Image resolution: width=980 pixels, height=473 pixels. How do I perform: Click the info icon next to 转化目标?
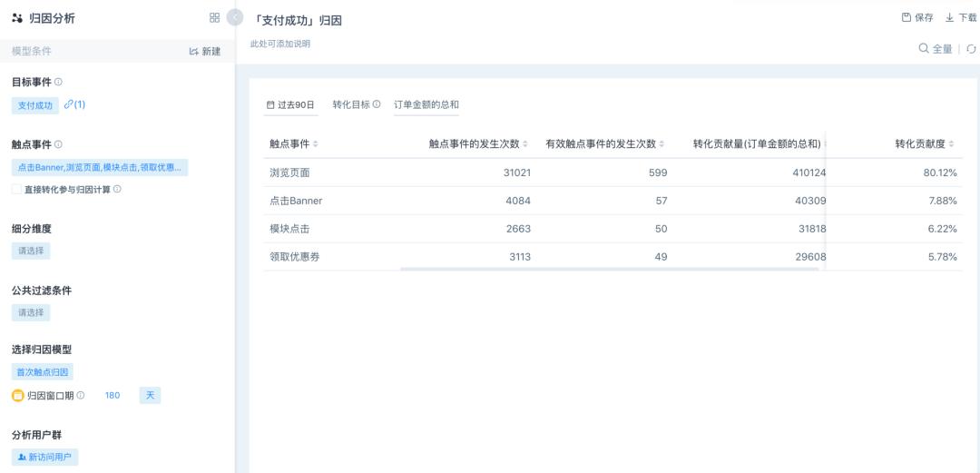(377, 104)
